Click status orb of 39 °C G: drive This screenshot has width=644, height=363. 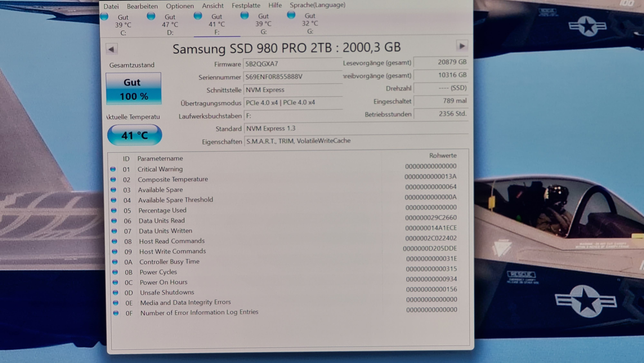click(245, 15)
